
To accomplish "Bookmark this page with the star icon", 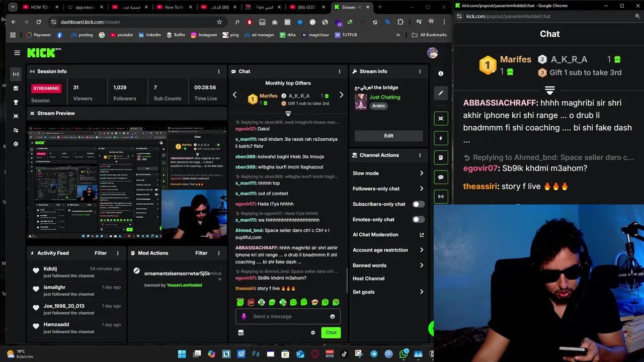I will coord(219,22).
